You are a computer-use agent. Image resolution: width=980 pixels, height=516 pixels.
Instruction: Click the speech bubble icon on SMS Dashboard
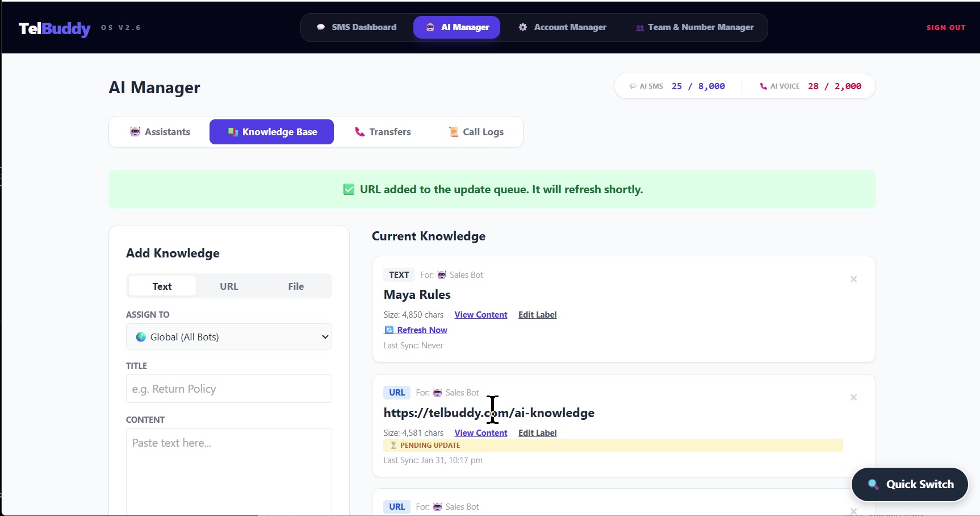click(321, 27)
